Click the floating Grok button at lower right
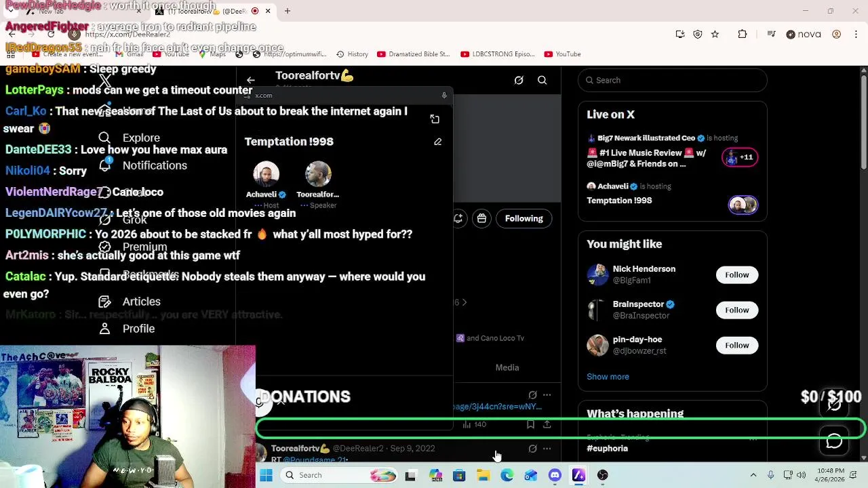The width and height of the screenshot is (868, 488). click(834, 404)
